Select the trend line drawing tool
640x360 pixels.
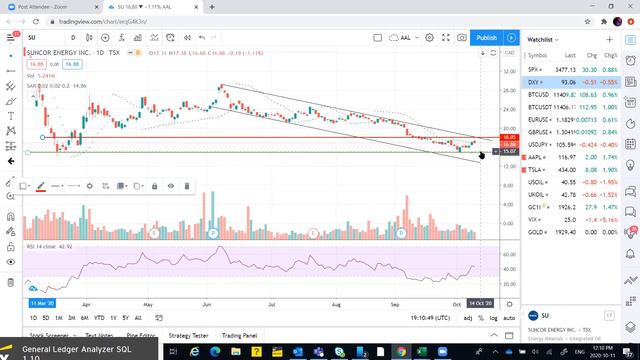click(11, 71)
